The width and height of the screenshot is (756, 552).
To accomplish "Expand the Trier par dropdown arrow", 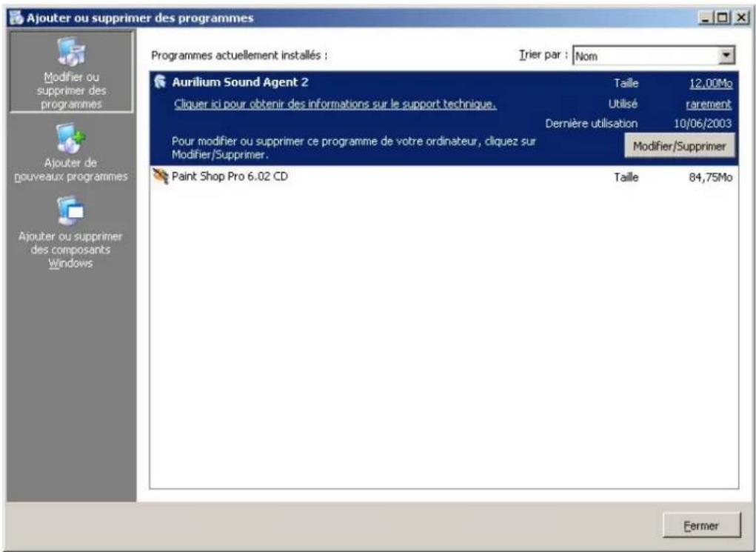I will pos(726,55).
